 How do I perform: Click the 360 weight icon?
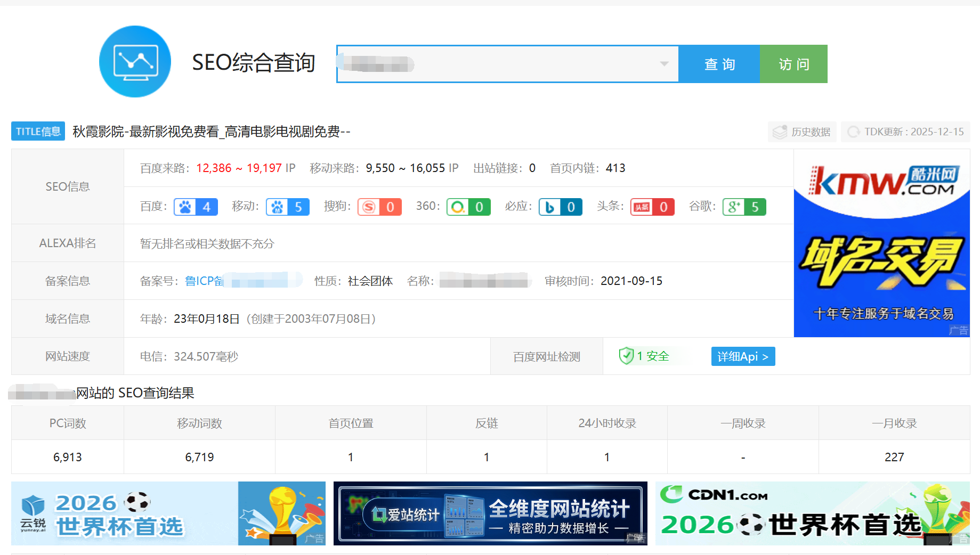458,207
